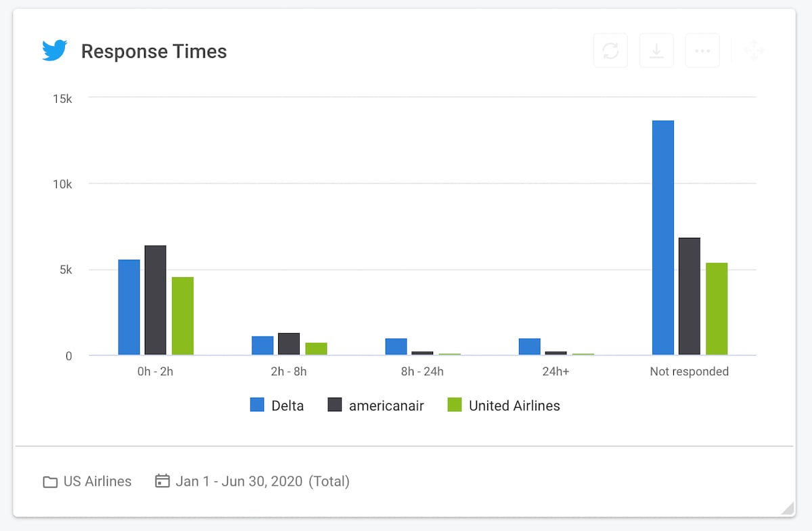Select the dark legend square for americanair
This screenshot has height=531, width=812.
(x=334, y=405)
